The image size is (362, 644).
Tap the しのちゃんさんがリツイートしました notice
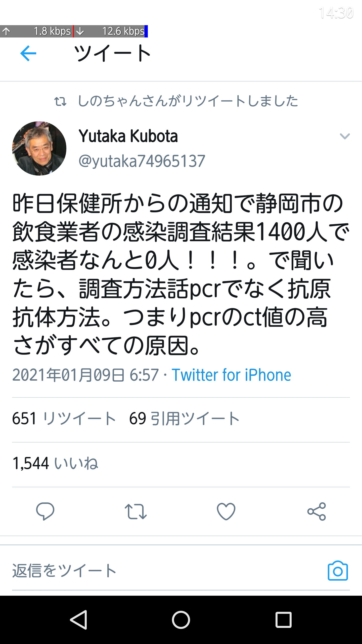(x=176, y=101)
